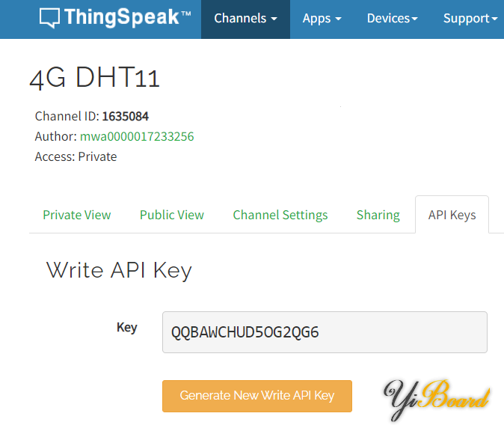Click the ThingSpeak logo icon

coord(49,18)
